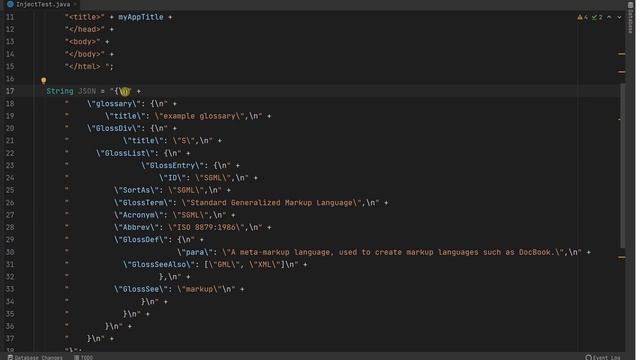This screenshot has height=360, width=640.
Task: Click the \"GlossDef\" key on line 29
Action: click(141, 239)
